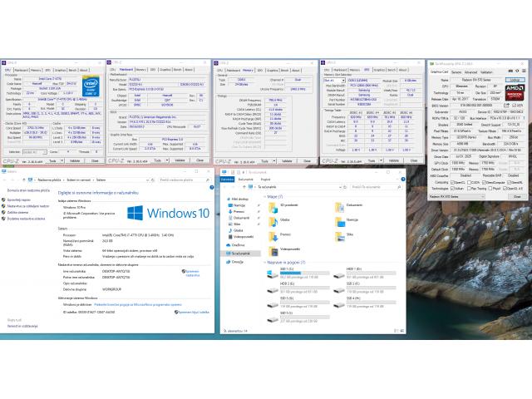Open OneDrive in Explorer sidebar
The image size is (532, 399).
(x=235, y=245)
